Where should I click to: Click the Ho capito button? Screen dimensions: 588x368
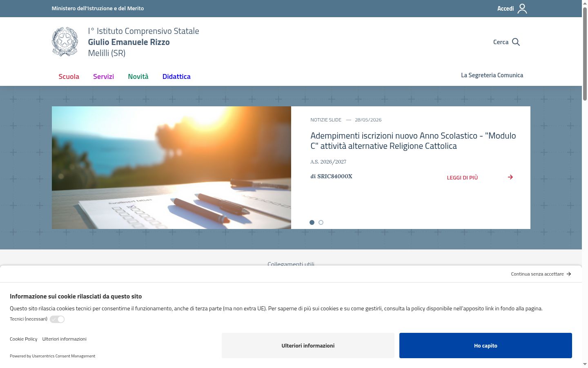click(x=486, y=346)
